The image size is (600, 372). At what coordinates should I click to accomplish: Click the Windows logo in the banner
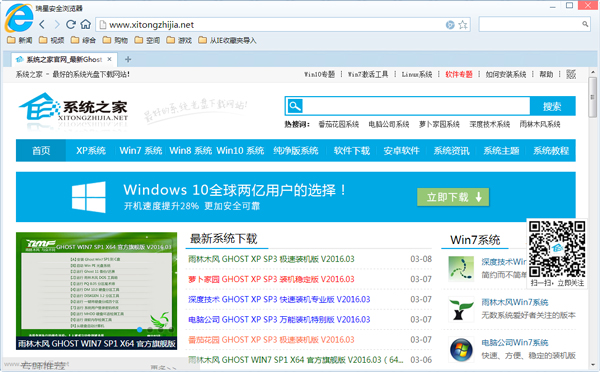[89, 197]
